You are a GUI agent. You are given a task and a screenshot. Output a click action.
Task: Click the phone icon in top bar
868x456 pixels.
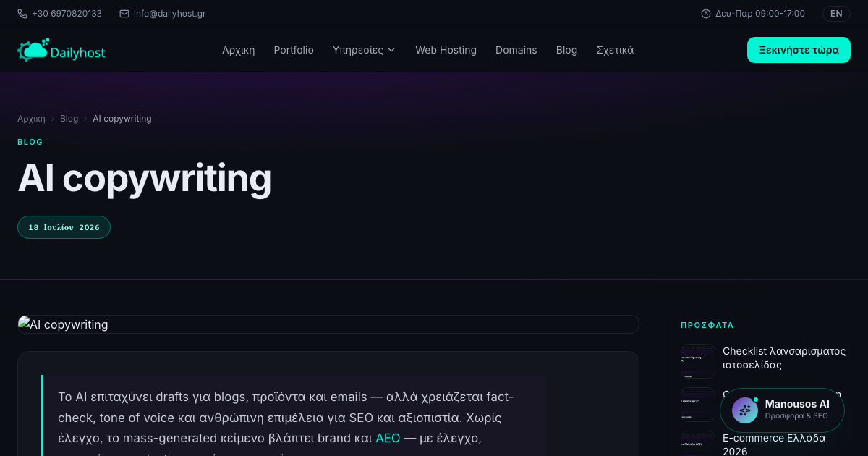point(22,14)
